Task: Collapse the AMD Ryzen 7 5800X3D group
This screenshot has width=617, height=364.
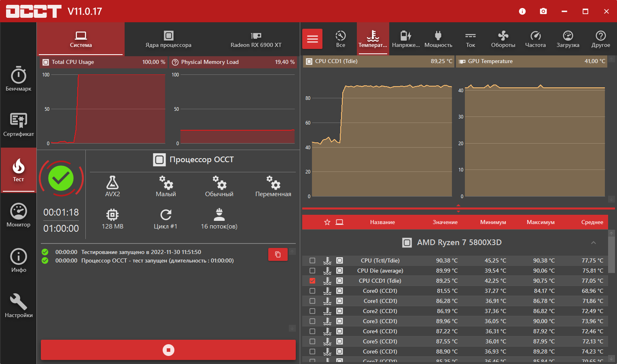Action: pos(594,243)
